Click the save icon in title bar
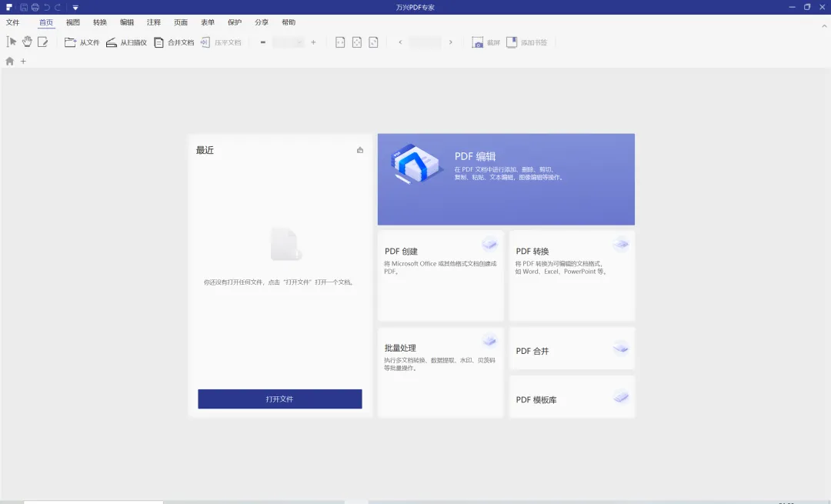This screenshot has height=504, width=831. pyautogui.click(x=24, y=8)
